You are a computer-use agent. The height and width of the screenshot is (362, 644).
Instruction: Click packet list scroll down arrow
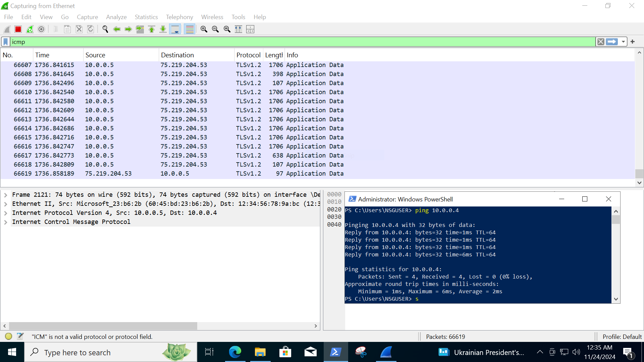pos(639,183)
